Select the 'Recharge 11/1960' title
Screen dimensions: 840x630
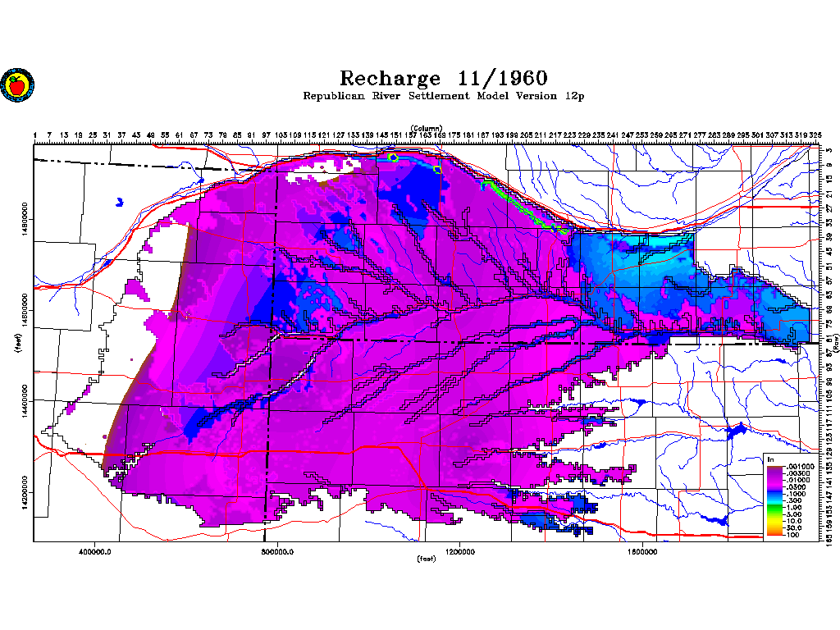point(444,78)
